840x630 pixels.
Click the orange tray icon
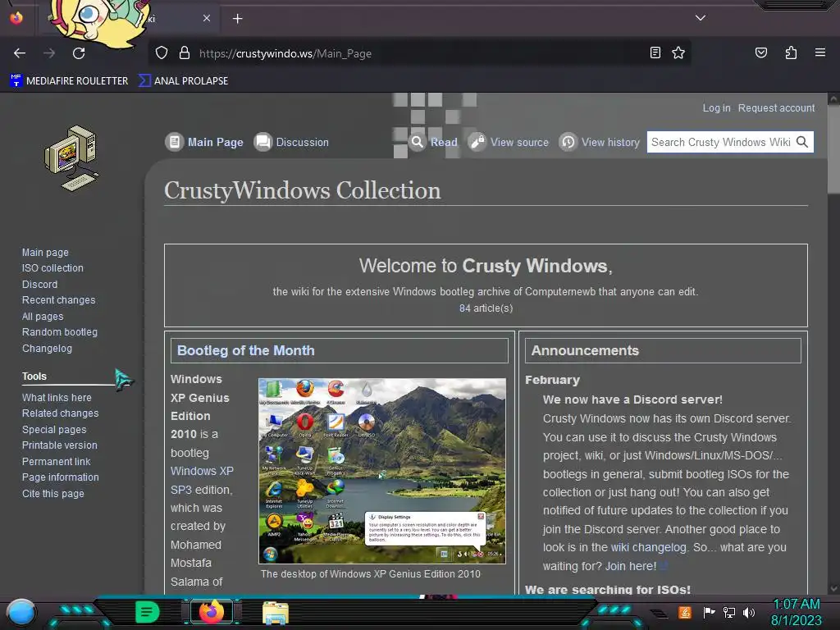pyautogui.click(x=684, y=612)
